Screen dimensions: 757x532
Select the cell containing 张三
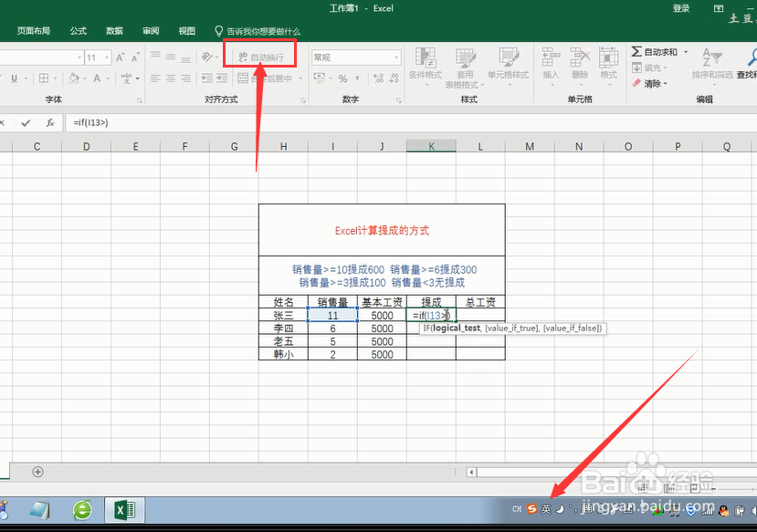click(x=283, y=315)
